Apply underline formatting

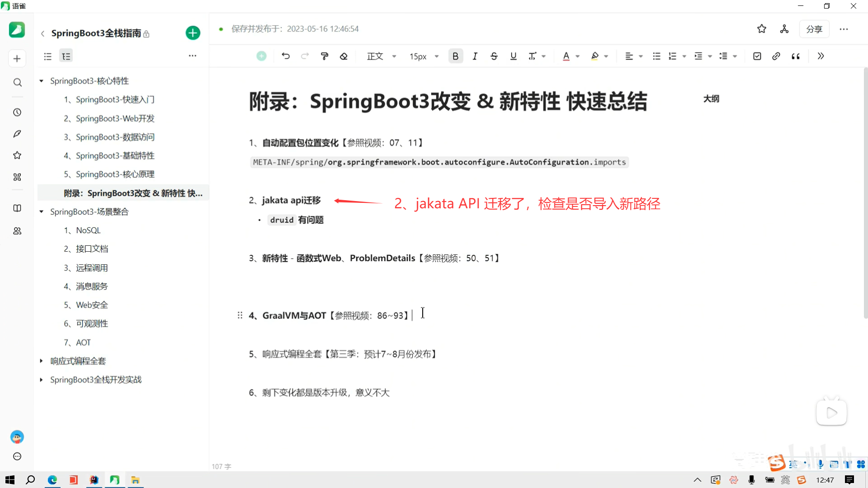513,56
